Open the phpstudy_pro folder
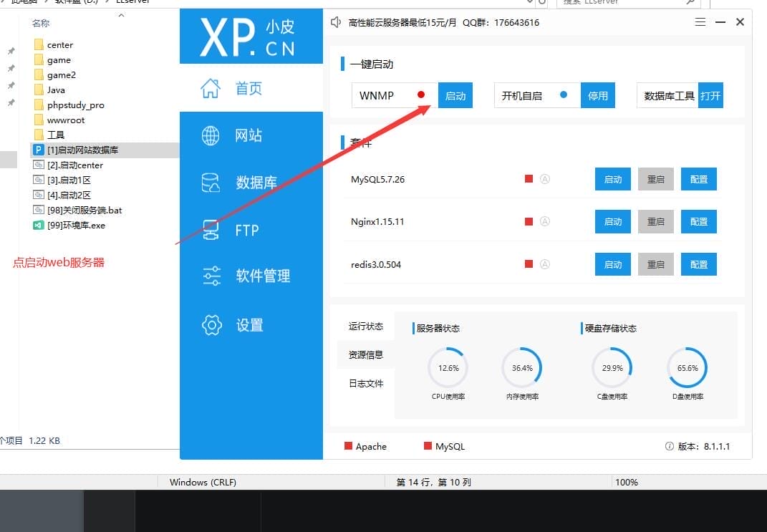 coord(75,105)
